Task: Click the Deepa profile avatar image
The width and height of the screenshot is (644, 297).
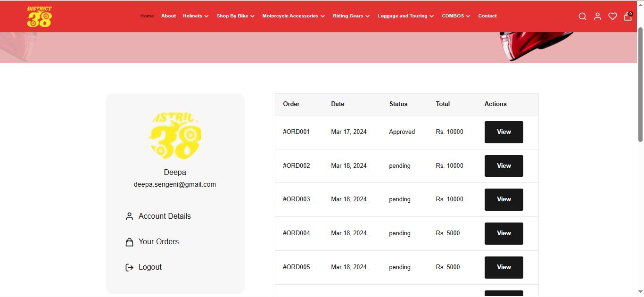Action: [x=175, y=135]
